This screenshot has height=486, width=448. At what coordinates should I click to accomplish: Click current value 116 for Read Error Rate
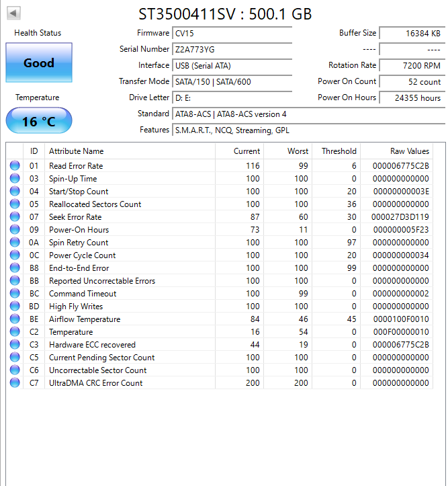pyautogui.click(x=253, y=166)
